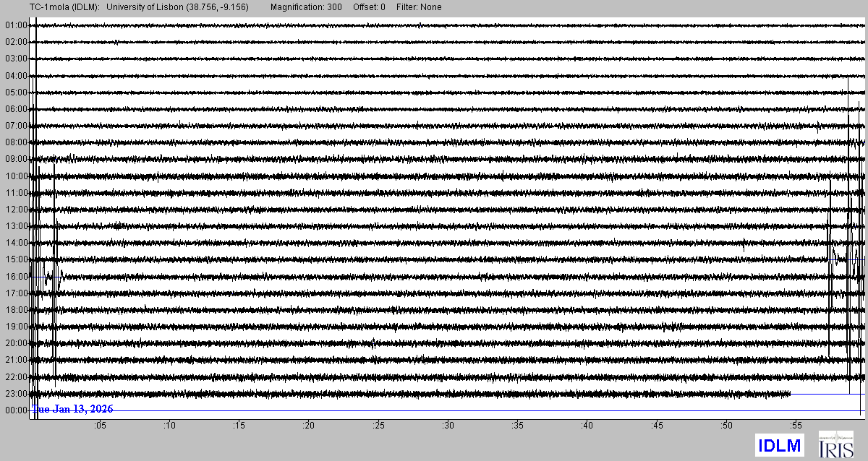
Task: Click the :15 minute axis marker
Action: (239, 425)
